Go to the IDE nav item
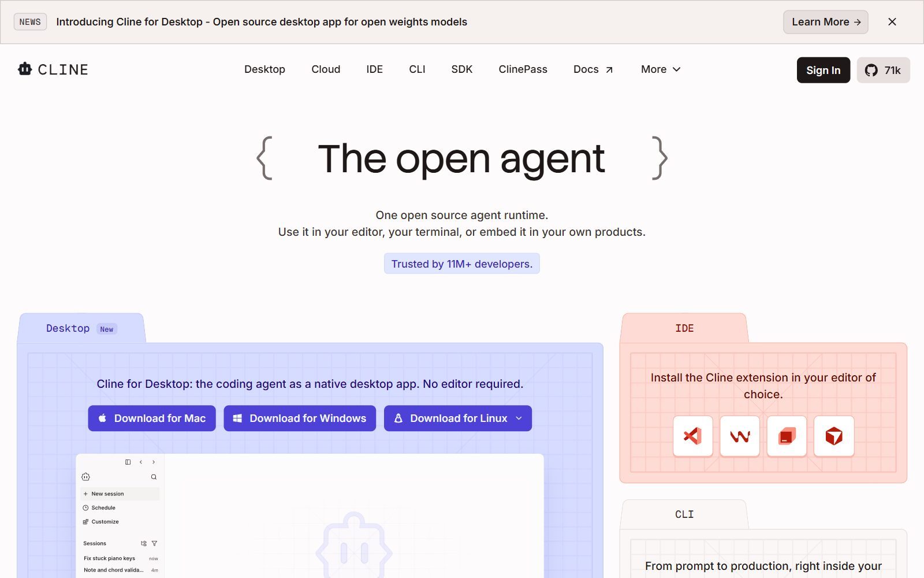Screen dimensions: 924x578 click(x=374, y=69)
